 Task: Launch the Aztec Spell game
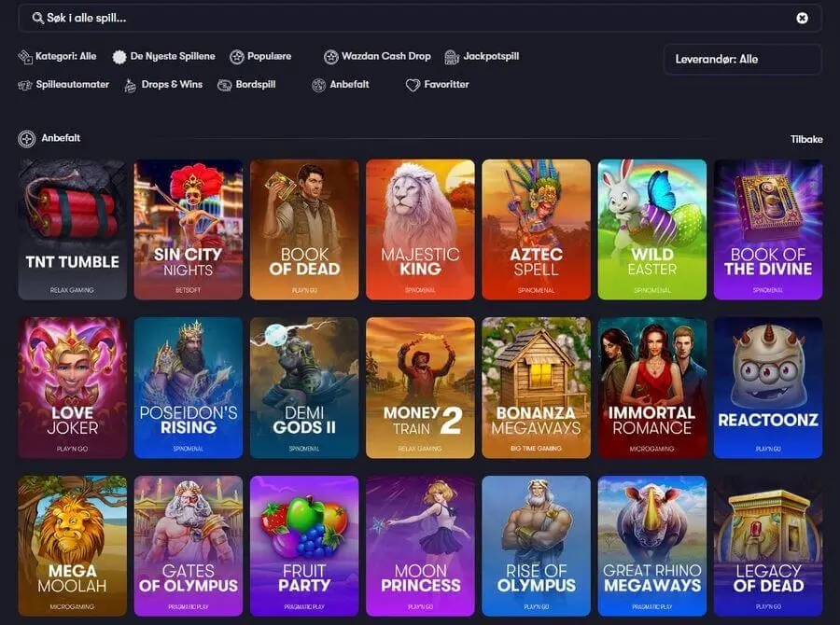pyautogui.click(x=537, y=229)
